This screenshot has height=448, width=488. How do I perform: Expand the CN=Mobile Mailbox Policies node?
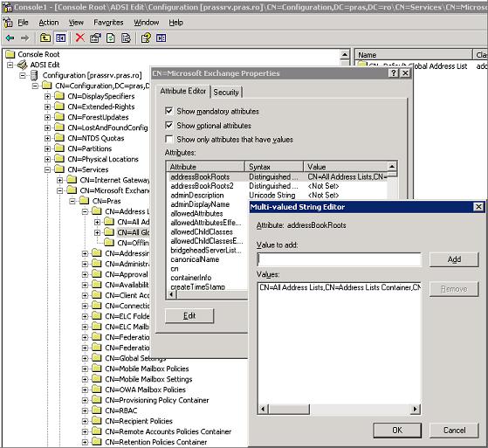(x=85, y=369)
